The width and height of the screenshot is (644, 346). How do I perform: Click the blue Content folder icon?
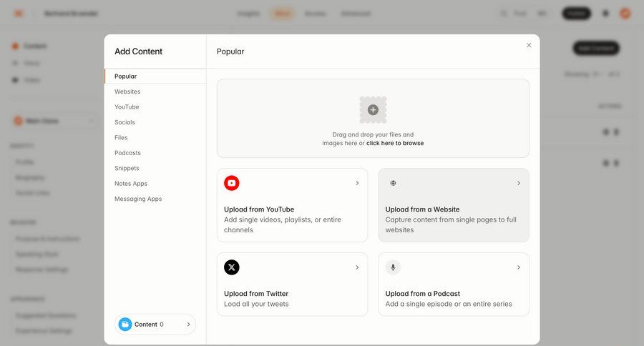tap(125, 325)
